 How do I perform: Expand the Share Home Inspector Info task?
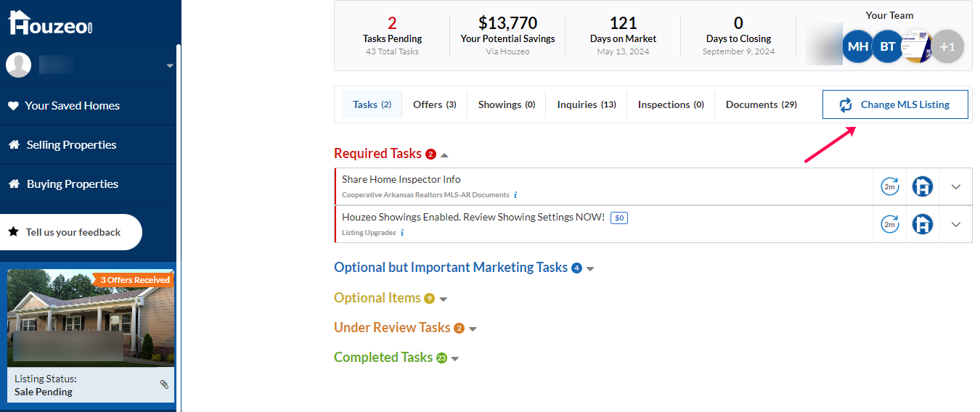(955, 186)
